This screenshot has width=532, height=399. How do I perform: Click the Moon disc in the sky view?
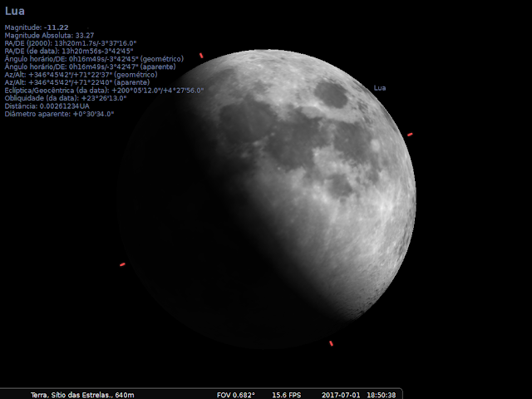266,199
